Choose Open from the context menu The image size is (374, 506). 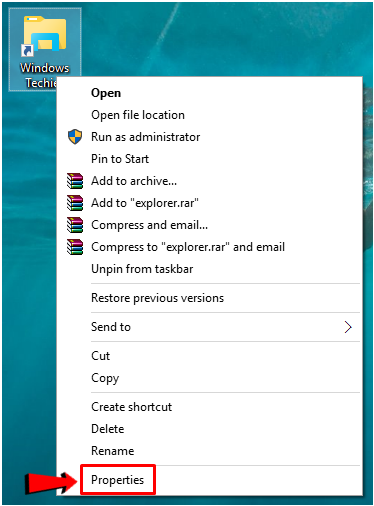(209, 93)
